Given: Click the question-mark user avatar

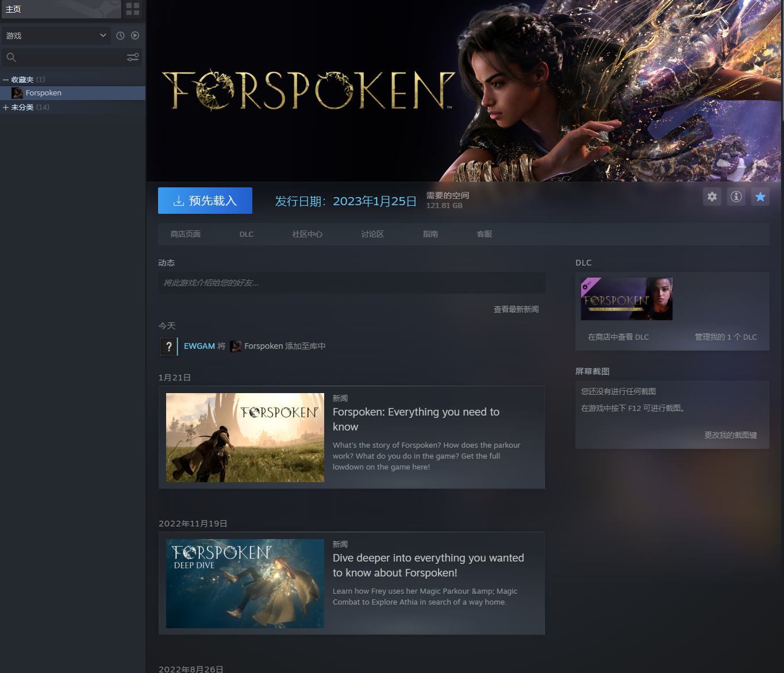Looking at the screenshot, I should (168, 347).
